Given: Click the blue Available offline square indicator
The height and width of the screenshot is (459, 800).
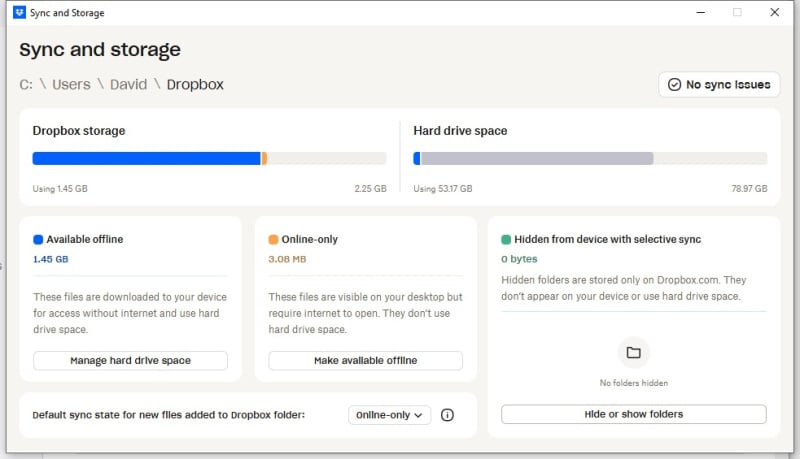Looking at the screenshot, I should [38, 239].
